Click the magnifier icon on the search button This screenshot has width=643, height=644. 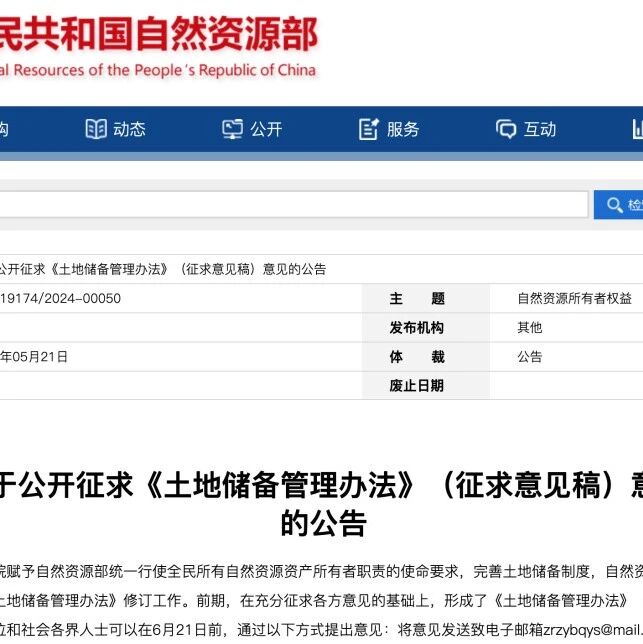tap(615, 205)
